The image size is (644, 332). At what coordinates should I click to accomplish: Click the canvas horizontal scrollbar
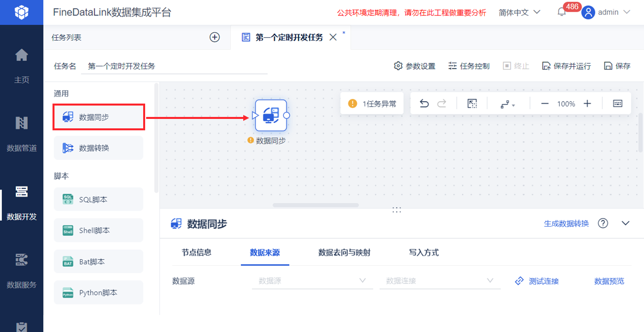[316, 205]
